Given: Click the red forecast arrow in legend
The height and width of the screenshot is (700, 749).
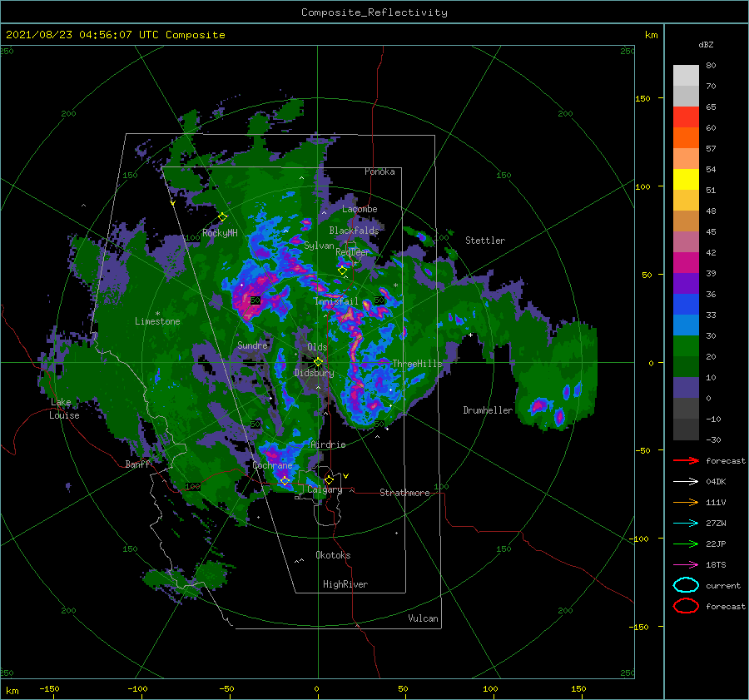Looking at the screenshot, I should click(686, 460).
